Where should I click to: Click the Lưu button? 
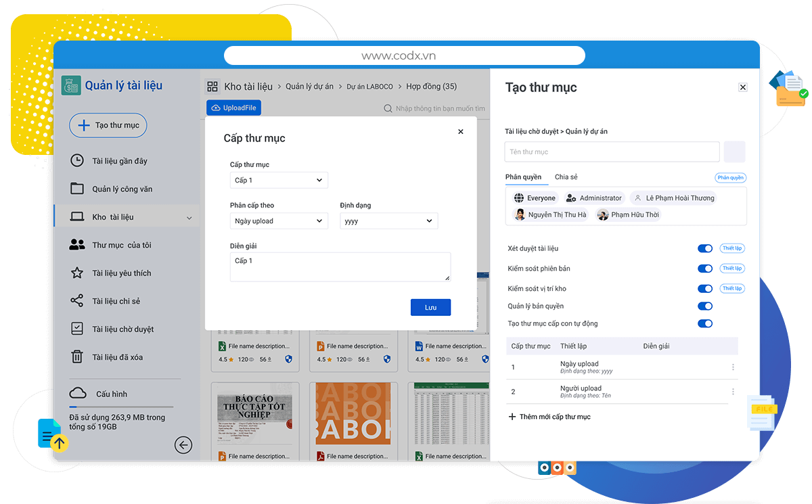point(430,307)
